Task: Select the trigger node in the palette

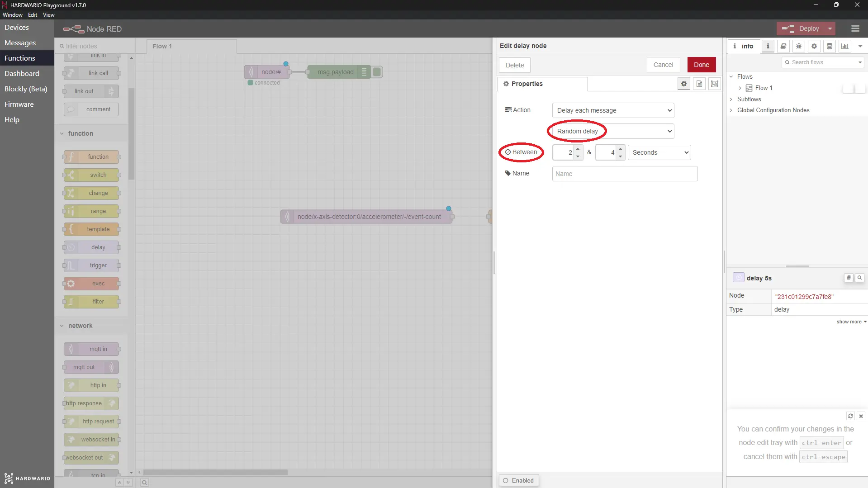Action: [x=92, y=265]
